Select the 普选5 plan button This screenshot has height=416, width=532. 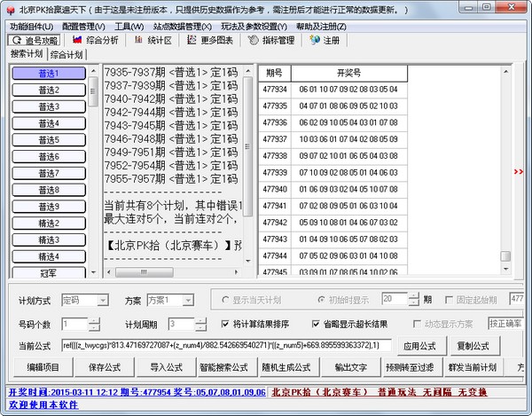coord(49,140)
